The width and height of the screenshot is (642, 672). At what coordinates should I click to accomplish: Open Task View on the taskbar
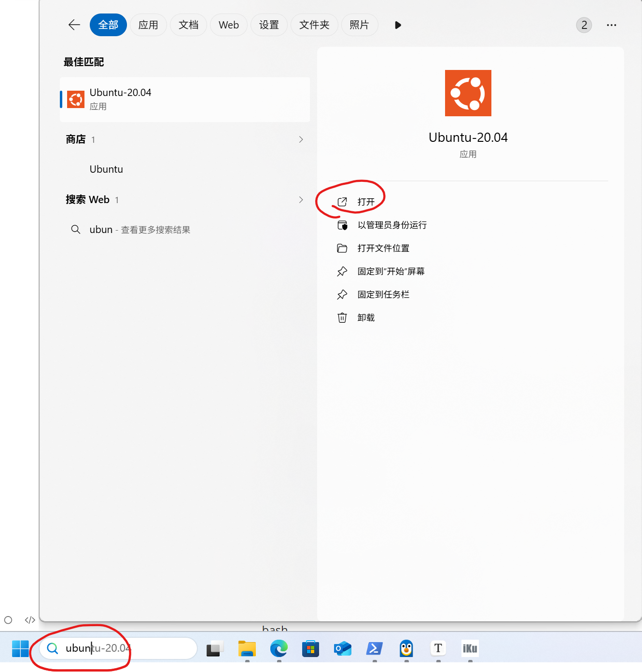[215, 648]
